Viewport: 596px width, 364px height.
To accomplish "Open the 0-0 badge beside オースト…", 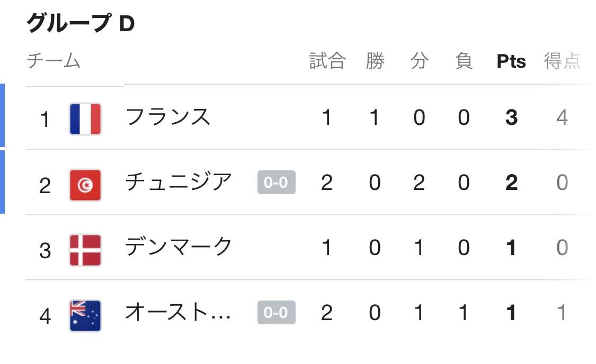I will 277,312.
